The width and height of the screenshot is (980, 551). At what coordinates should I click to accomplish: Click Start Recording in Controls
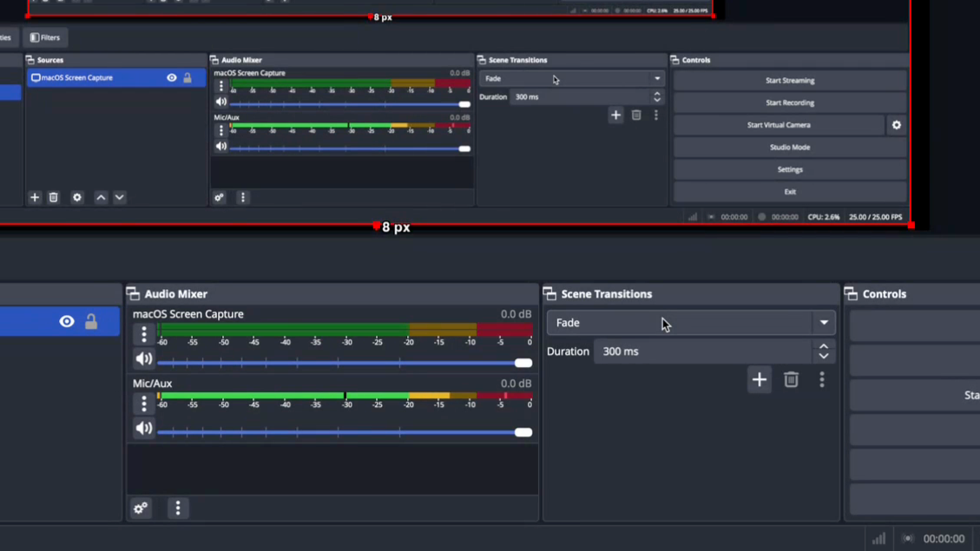point(789,102)
